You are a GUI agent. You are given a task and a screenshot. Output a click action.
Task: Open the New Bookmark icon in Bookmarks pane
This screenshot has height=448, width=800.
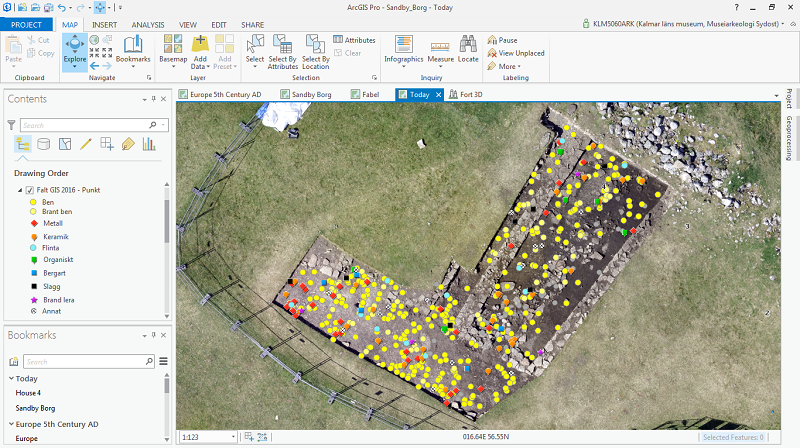click(14, 362)
